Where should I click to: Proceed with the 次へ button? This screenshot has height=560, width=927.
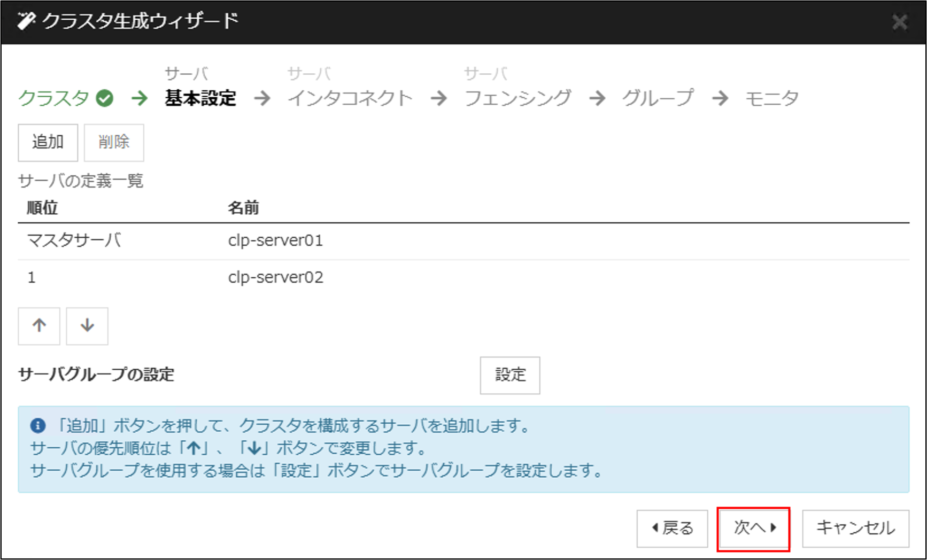point(753,528)
